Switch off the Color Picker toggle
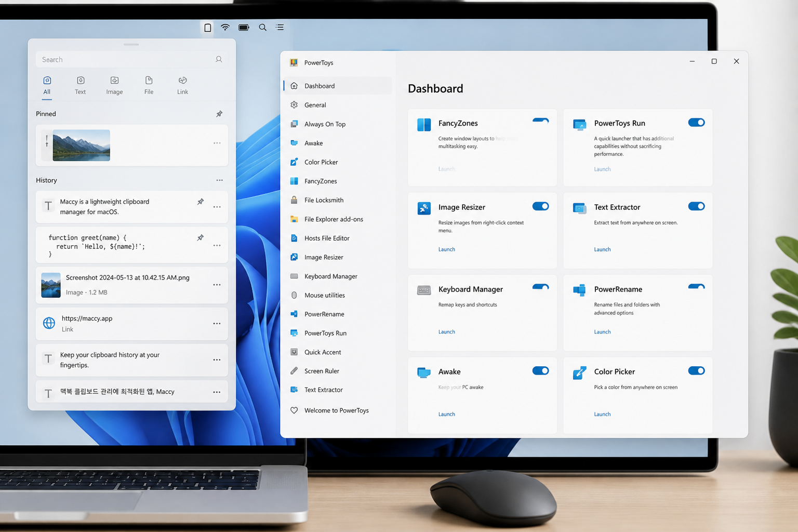This screenshot has width=798, height=532. pos(696,371)
